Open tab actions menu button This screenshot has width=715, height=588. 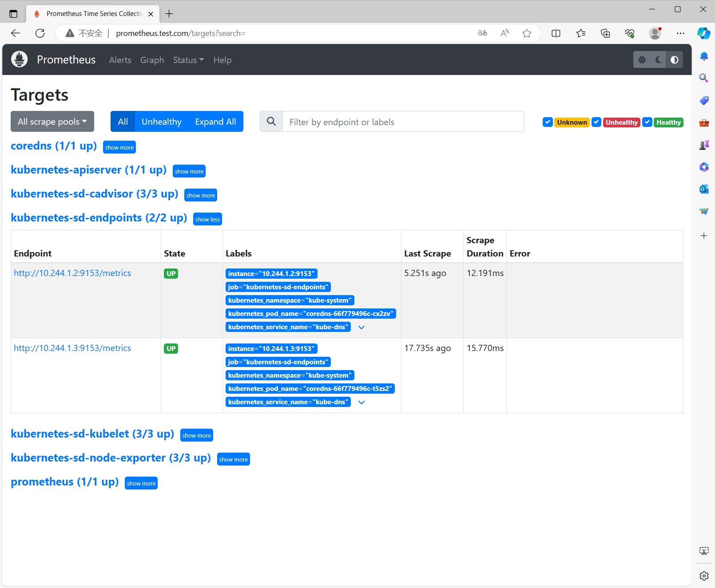(13, 14)
